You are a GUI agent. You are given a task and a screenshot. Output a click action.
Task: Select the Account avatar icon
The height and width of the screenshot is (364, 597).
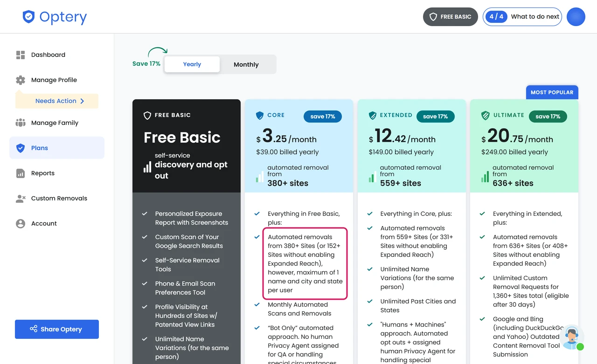pyautogui.click(x=21, y=224)
